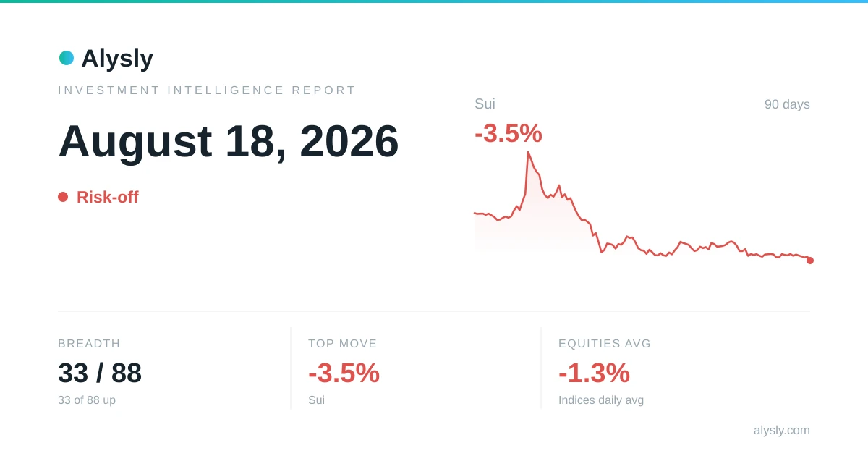This screenshot has height=456, width=868.
Task: Select the TOP MOVE stat label
Action: point(343,344)
